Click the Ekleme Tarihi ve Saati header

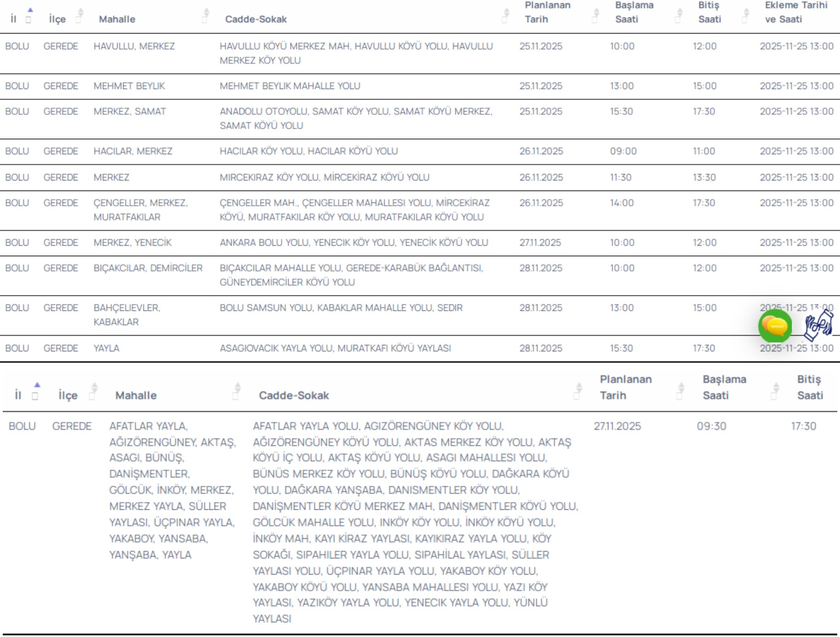pos(795,12)
